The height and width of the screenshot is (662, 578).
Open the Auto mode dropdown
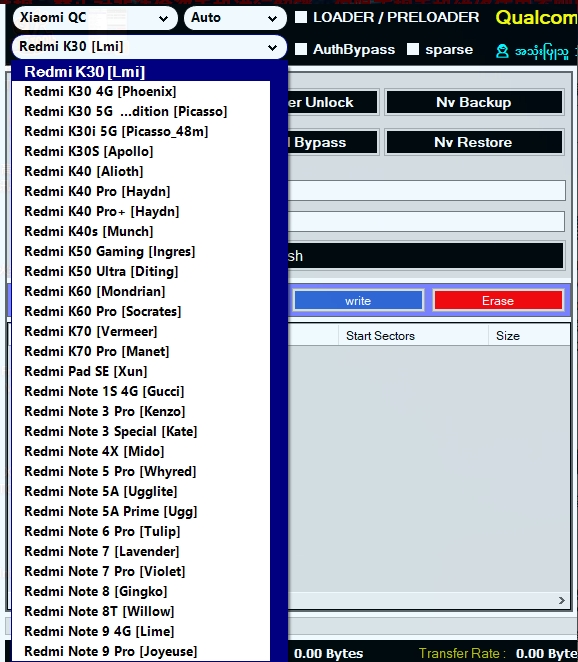point(235,18)
